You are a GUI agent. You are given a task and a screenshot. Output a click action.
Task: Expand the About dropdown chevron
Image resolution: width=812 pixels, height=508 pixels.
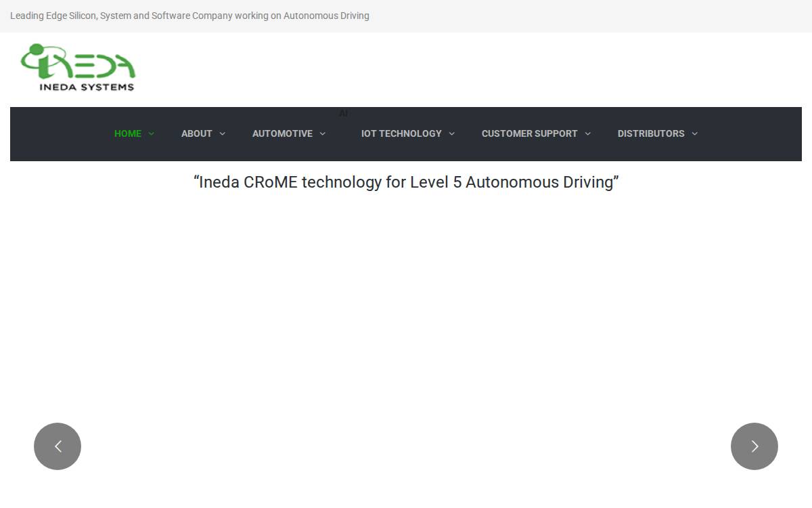222,133
